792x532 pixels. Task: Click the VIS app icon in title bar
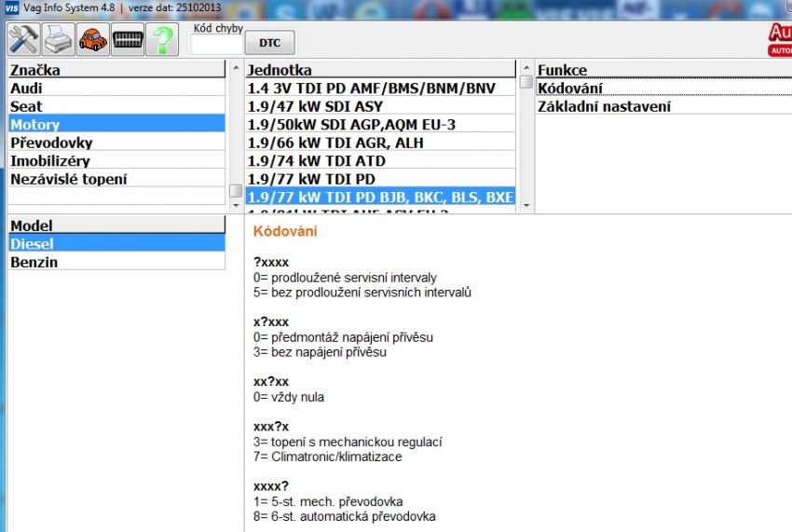coord(10,7)
